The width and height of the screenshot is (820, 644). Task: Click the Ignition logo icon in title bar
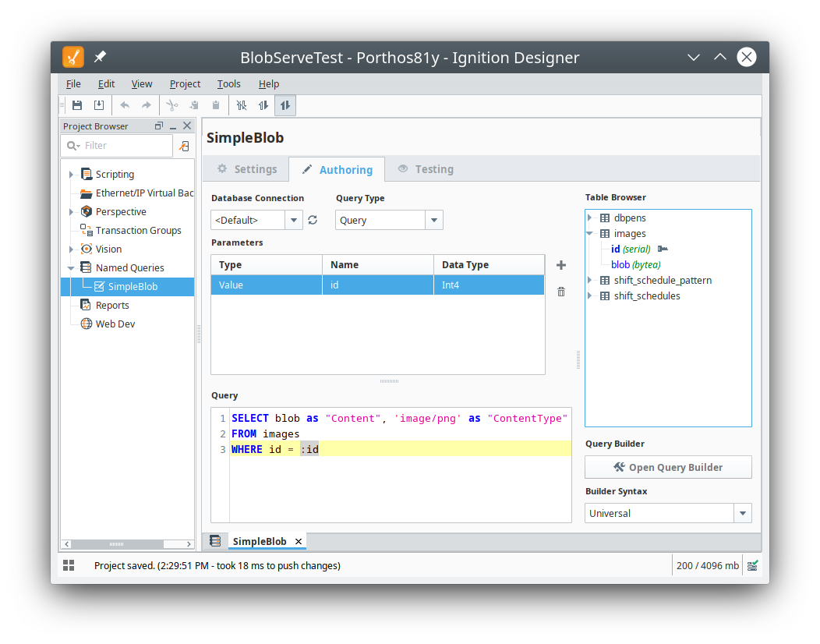(x=73, y=56)
